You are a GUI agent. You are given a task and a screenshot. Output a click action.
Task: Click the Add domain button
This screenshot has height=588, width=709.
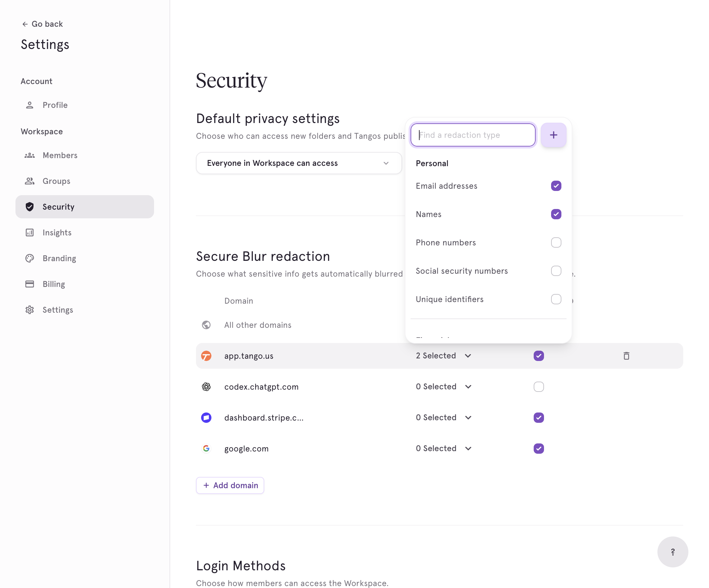coord(230,486)
